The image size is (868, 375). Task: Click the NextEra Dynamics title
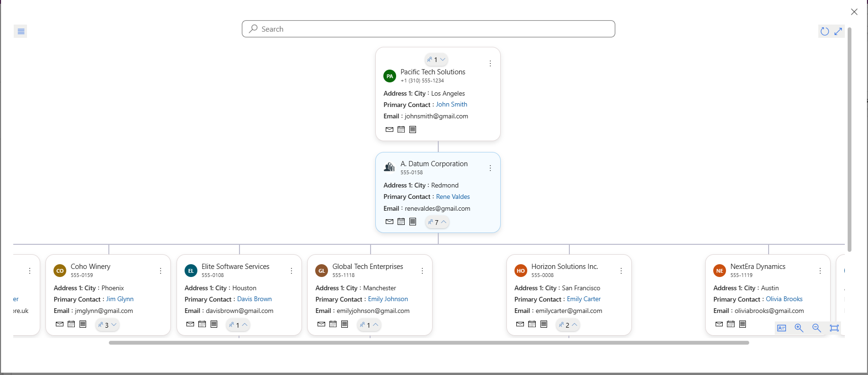pos(758,267)
